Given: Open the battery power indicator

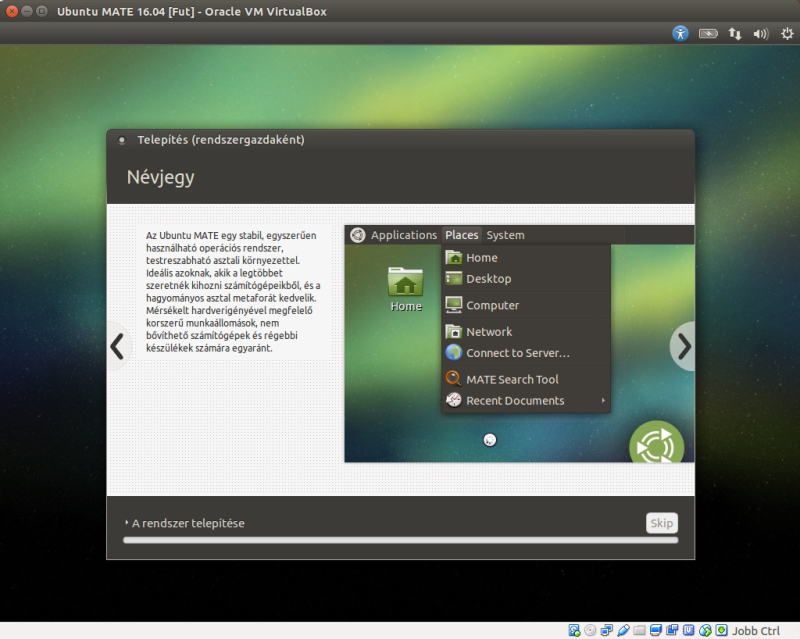Looking at the screenshot, I should coord(708,34).
